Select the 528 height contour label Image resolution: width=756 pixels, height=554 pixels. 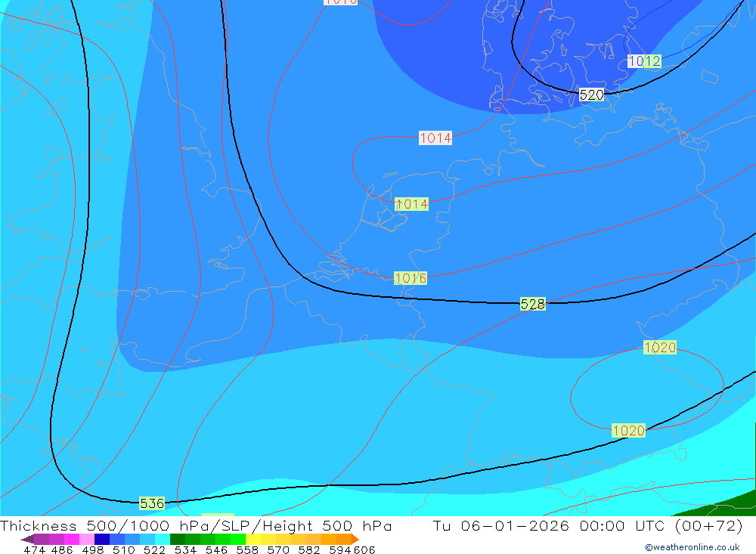[533, 305]
